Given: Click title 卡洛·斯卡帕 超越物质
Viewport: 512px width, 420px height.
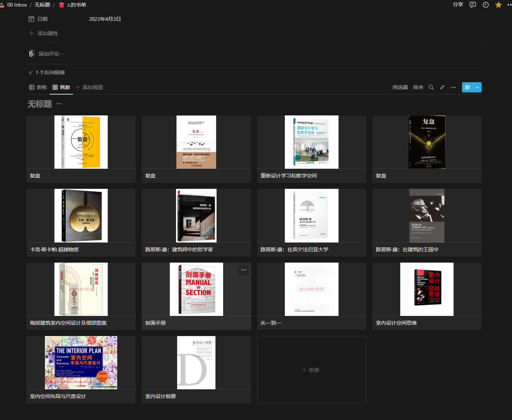Looking at the screenshot, I should click(54, 249).
